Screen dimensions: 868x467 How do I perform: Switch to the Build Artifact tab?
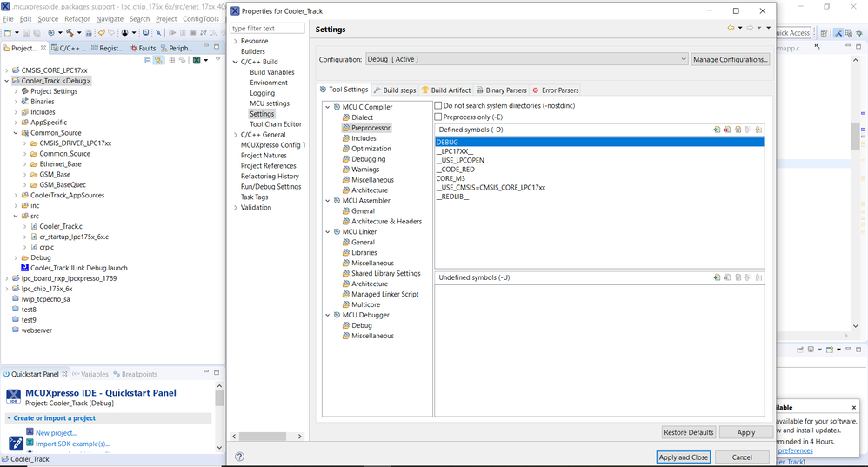[446, 90]
